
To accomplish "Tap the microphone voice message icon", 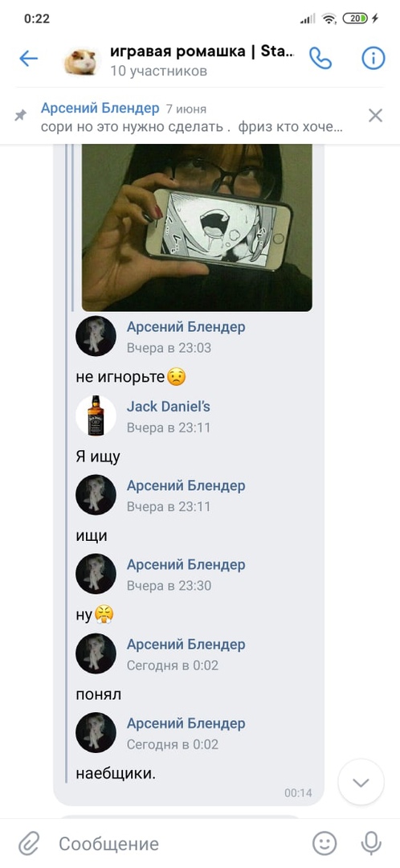I will [x=370, y=844].
